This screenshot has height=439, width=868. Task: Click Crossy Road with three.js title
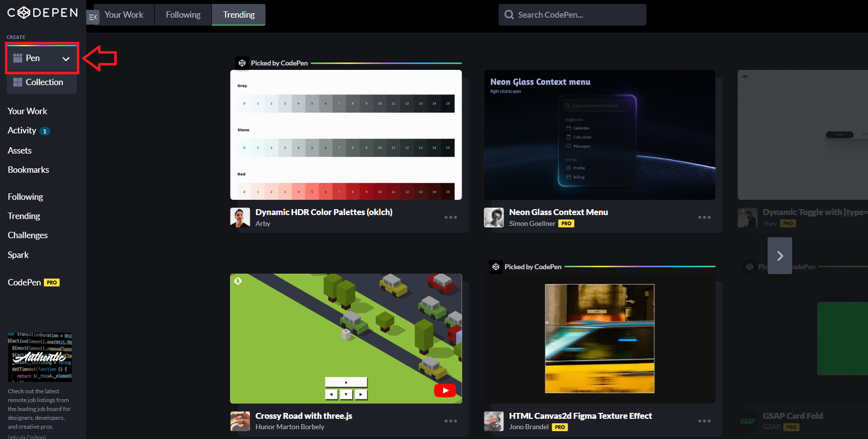pos(304,416)
